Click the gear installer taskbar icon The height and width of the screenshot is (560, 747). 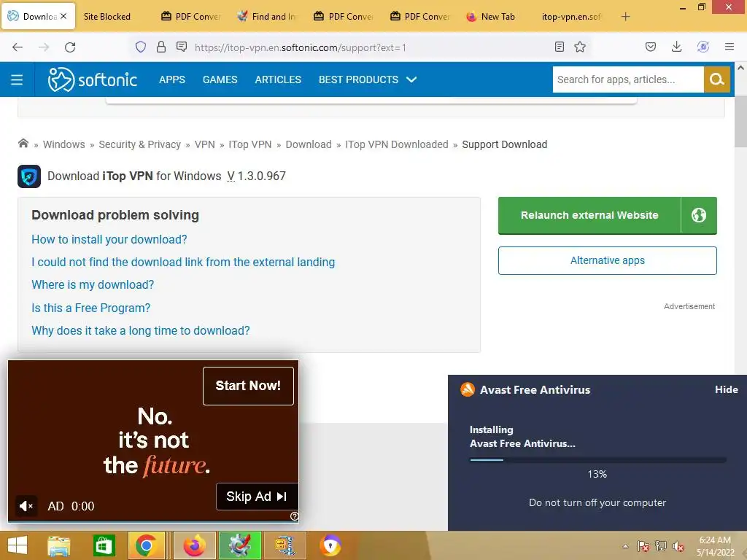coord(239,545)
